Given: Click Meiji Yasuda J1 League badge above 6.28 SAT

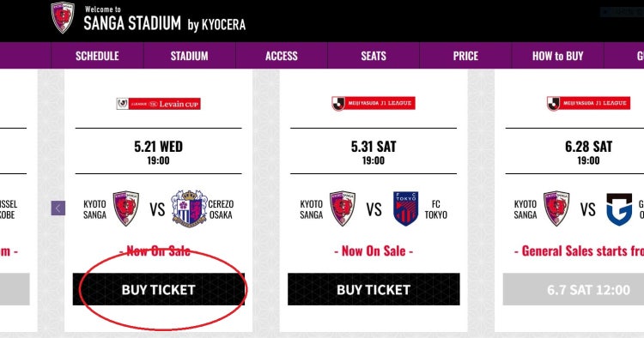Looking at the screenshot, I should click(x=588, y=103).
